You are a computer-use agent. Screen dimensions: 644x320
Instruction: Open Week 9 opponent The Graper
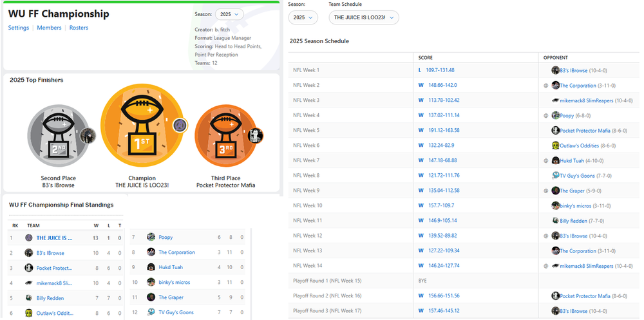coord(572,191)
